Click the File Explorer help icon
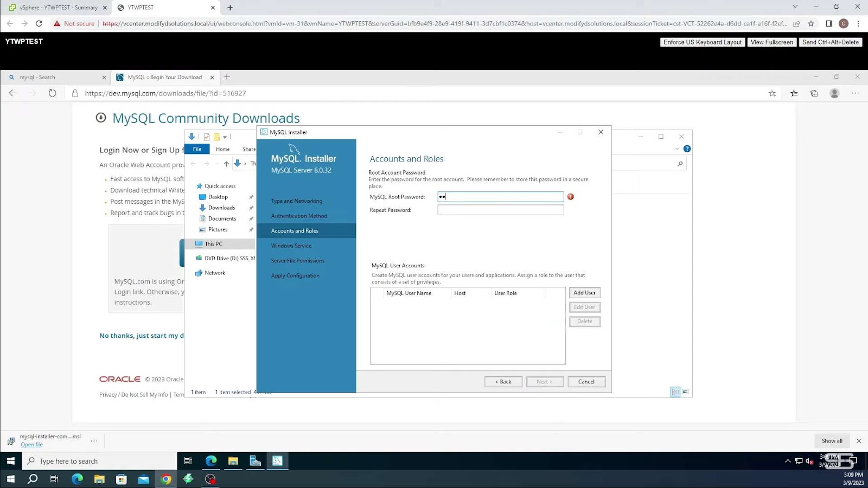The height and width of the screenshot is (488, 868). (687, 149)
